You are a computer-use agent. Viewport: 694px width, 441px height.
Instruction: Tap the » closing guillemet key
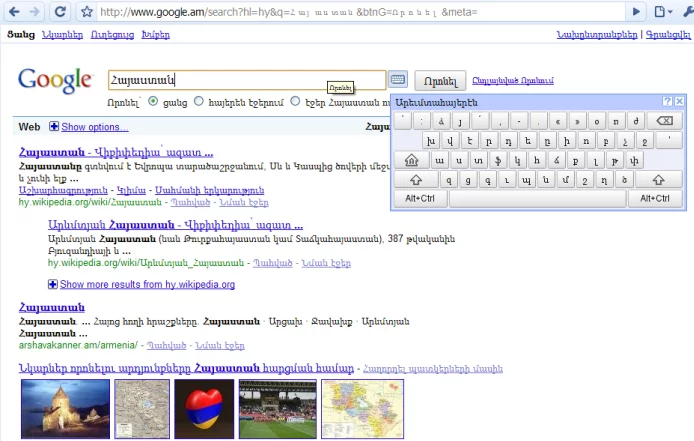click(577, 121)
